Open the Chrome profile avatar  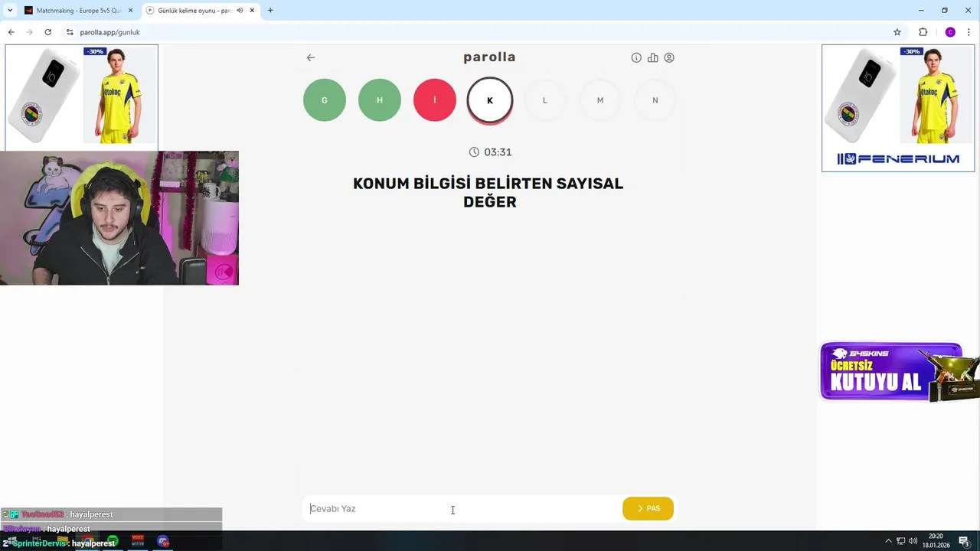950,32
